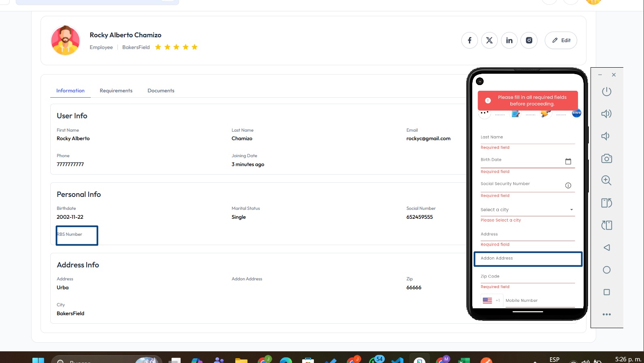Open the Facebook profile link icon
Viewport: 644px width, 363px height.
point(469,41)
